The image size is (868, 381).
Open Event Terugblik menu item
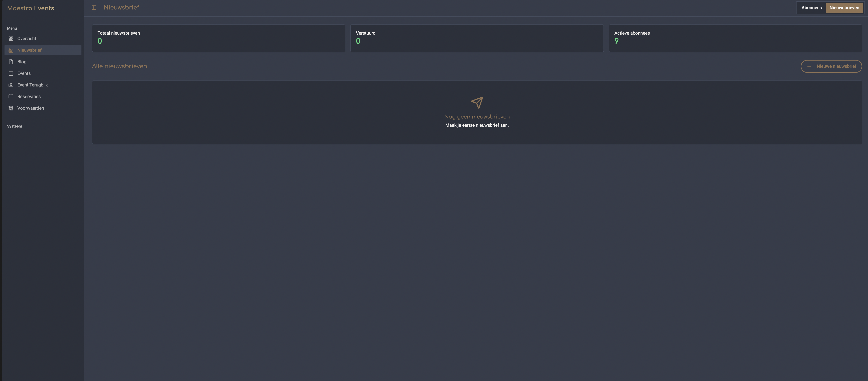(x=43, y=85)
